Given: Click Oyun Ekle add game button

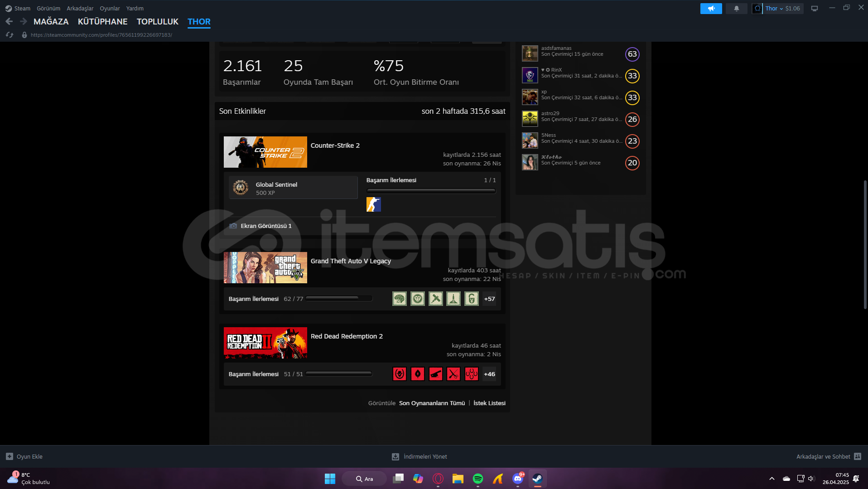Looking at the screenshot, I should (24, 456).
